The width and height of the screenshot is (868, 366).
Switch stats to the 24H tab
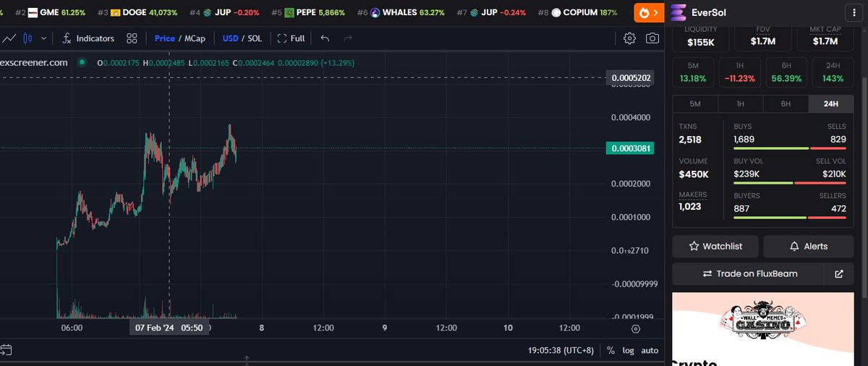point(831,103)
